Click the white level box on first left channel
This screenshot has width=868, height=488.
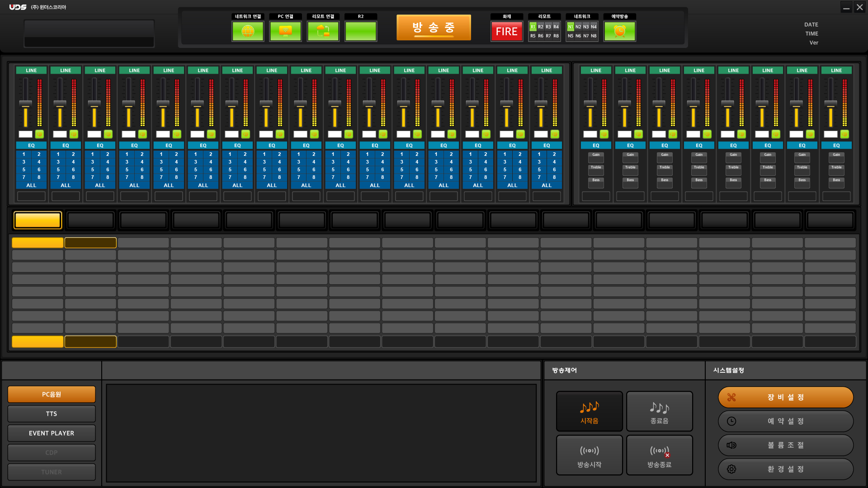(x=25, y=134)
